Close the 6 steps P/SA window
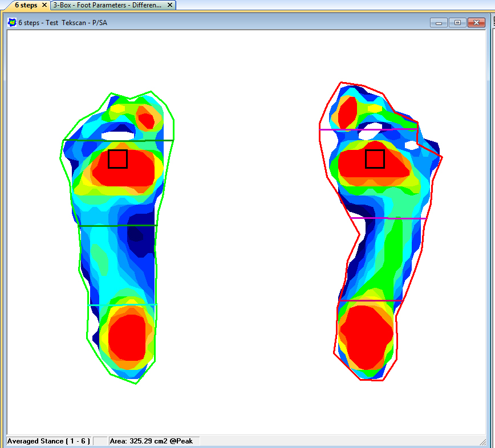The width and height of the screenshot is (495, 448). pos(476,23)
